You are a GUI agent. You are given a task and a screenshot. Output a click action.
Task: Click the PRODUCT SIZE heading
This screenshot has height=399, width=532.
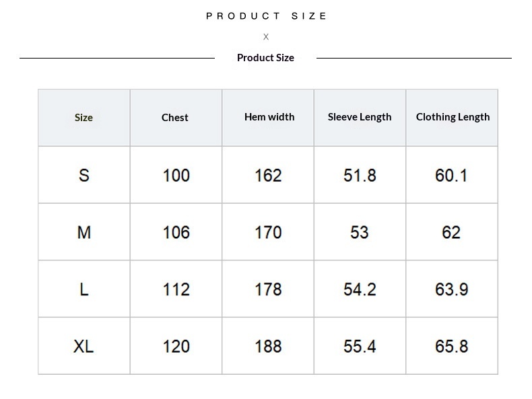(x=267, y=16)
